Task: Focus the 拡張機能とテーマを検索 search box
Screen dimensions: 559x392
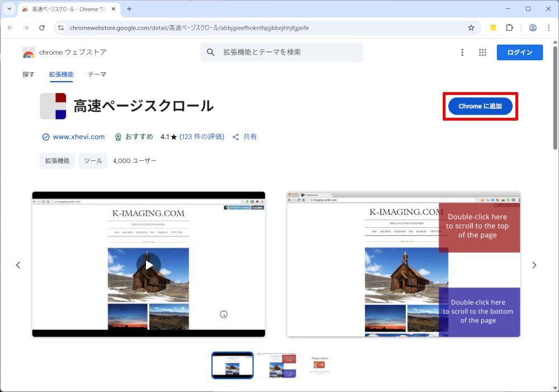Action: coord(282,52)
